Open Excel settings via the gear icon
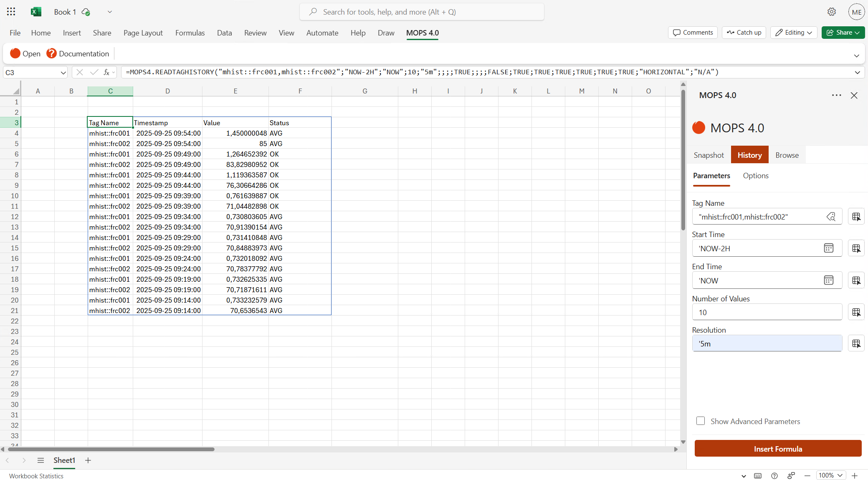Screen dimensions: 868x480 pyautogui.click(x=832, y=12)
